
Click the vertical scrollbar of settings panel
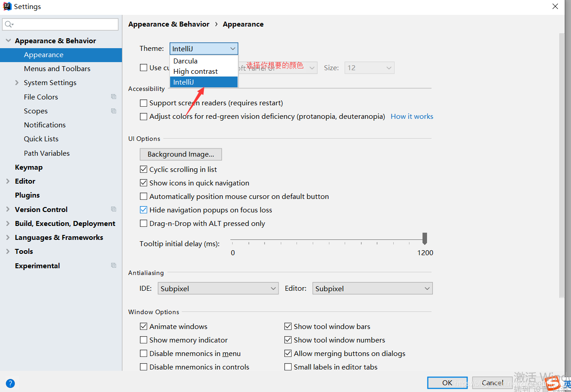[562, 165]
